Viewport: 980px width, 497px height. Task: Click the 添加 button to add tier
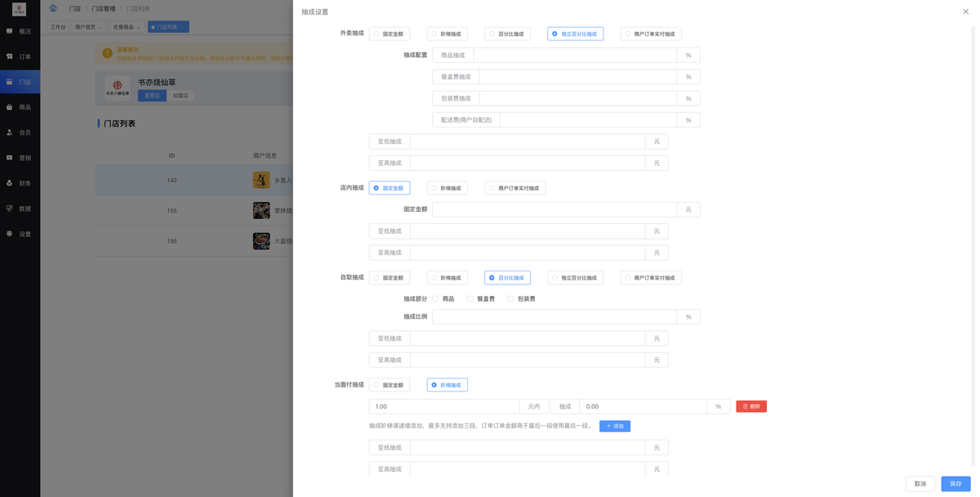[x=615, y=426]
